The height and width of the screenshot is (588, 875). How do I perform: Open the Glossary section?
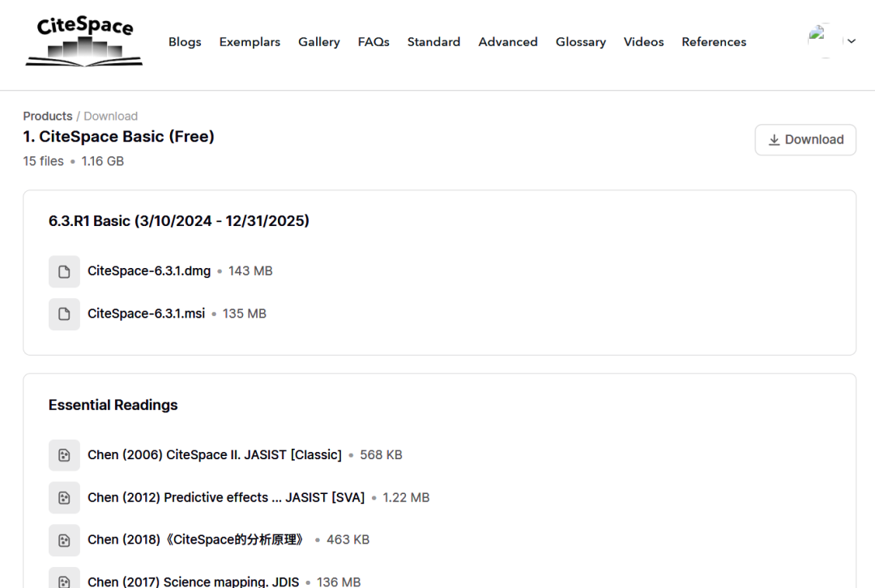click(580, 42)
